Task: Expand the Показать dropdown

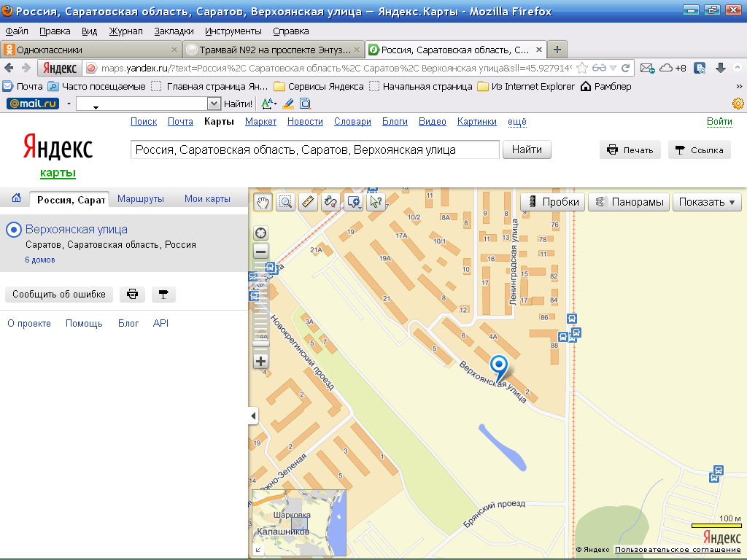Action: click(x=706, y=202)
